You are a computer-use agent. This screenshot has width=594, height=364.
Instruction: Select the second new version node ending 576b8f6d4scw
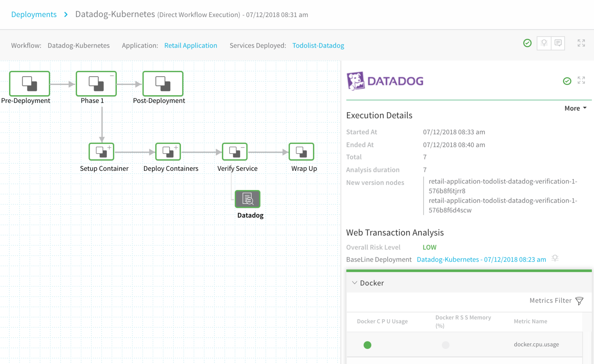tap(503, 205)
